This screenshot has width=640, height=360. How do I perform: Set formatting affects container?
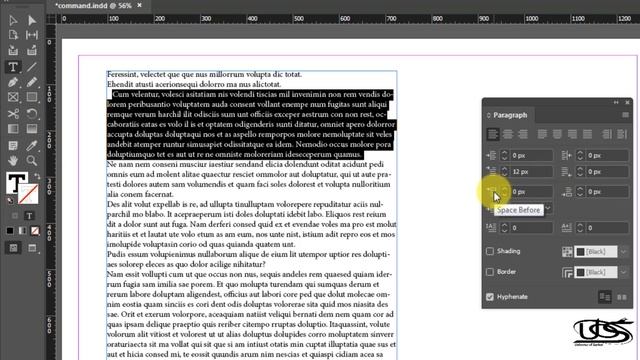(x=15, y=216)
